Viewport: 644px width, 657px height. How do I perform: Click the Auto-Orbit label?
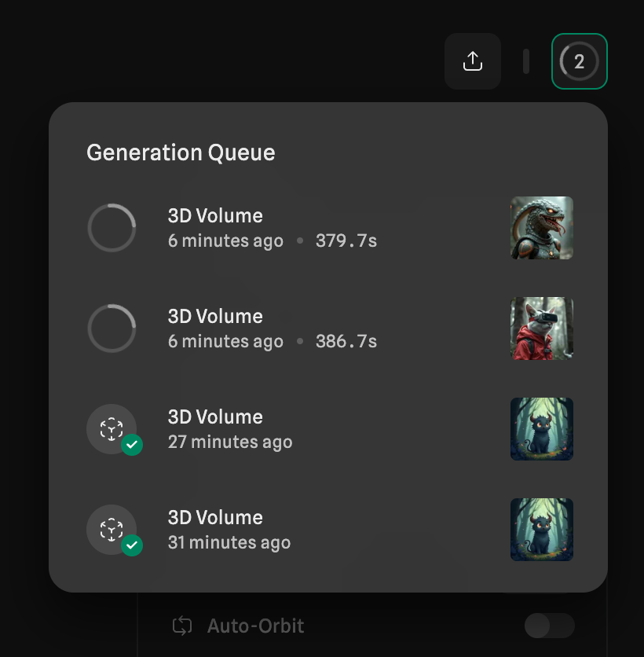click(x=255, y=626)
